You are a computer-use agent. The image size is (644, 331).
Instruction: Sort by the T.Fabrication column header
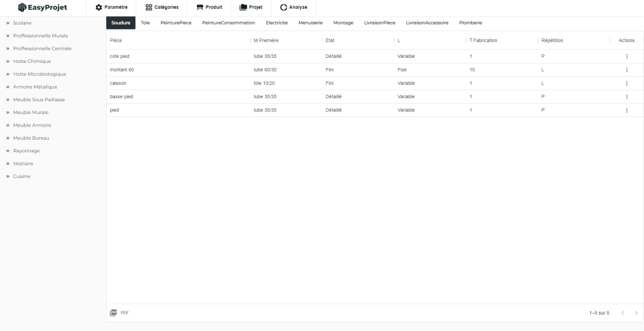[x=484, y=40]
